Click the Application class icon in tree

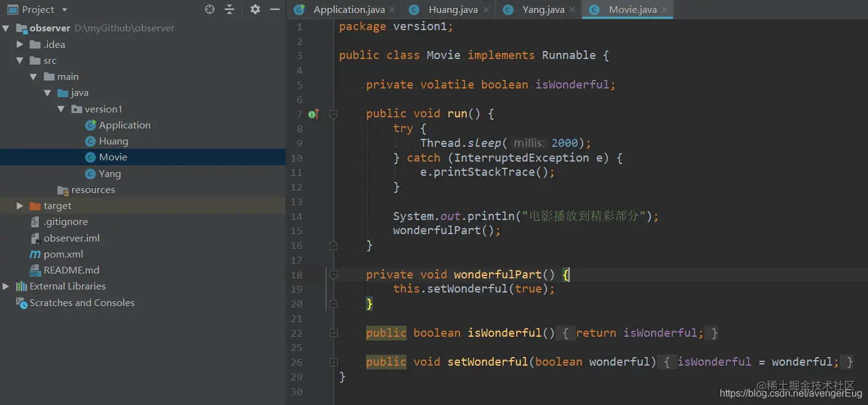90,125
